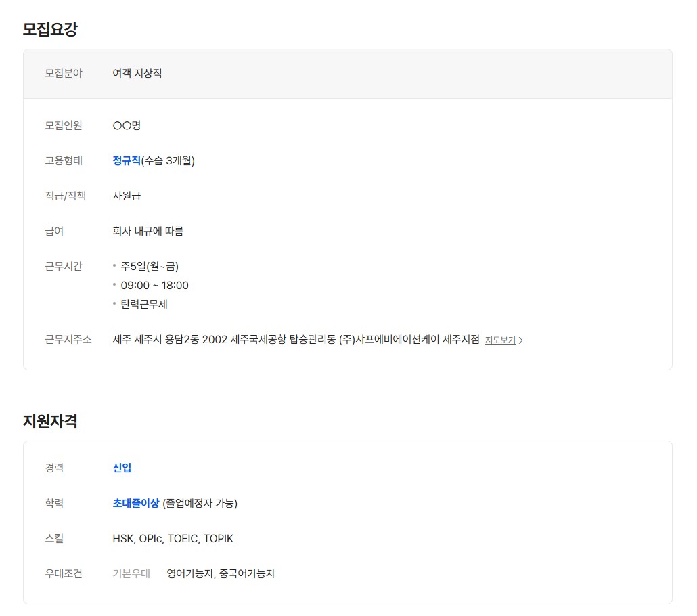Click the 모집분야 label in the header row
Viewport: 697px width, 616px height.
[64, 73]
